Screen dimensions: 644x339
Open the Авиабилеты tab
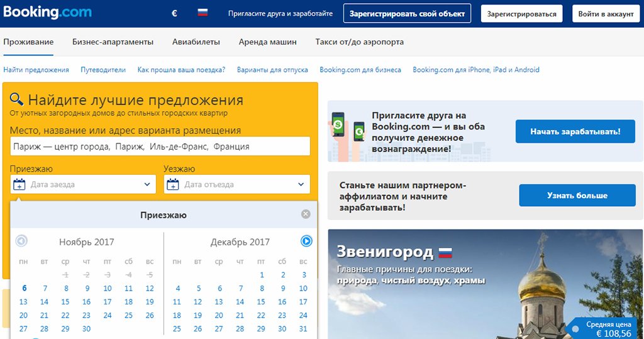pos(196,42)
